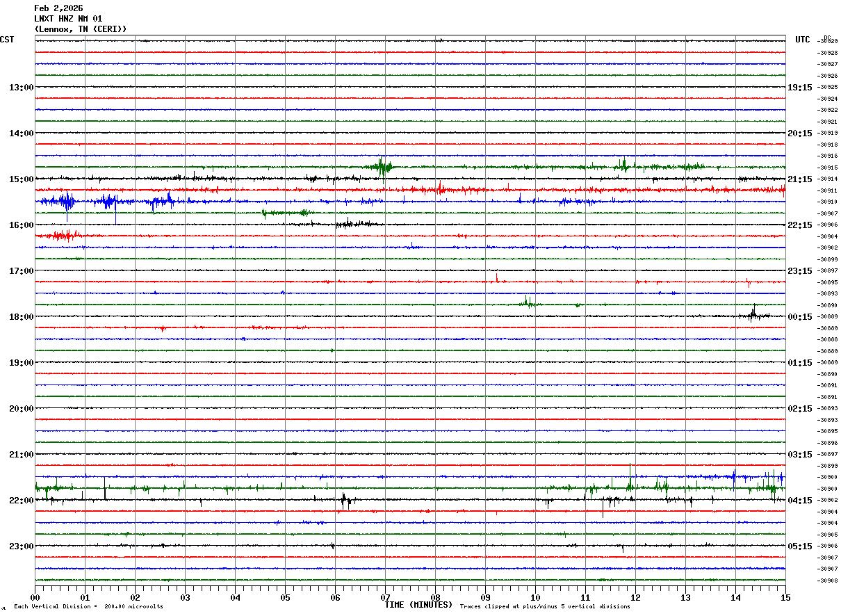Click the vertical division microvolts scale note
Viewport: 841px width, 616px height.
click(88, 607)
